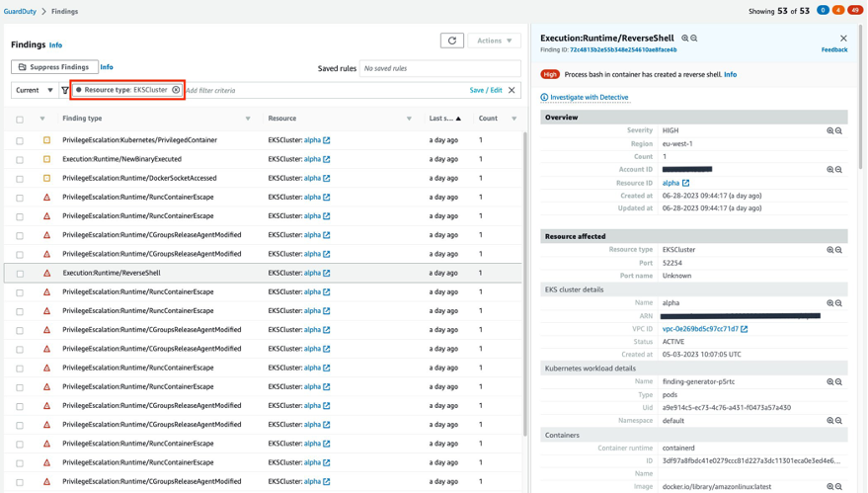The image size is (868, 493).
Task: Click Investigate with Detective info icon
Action: pyautogui.click(x=544, y=98)
